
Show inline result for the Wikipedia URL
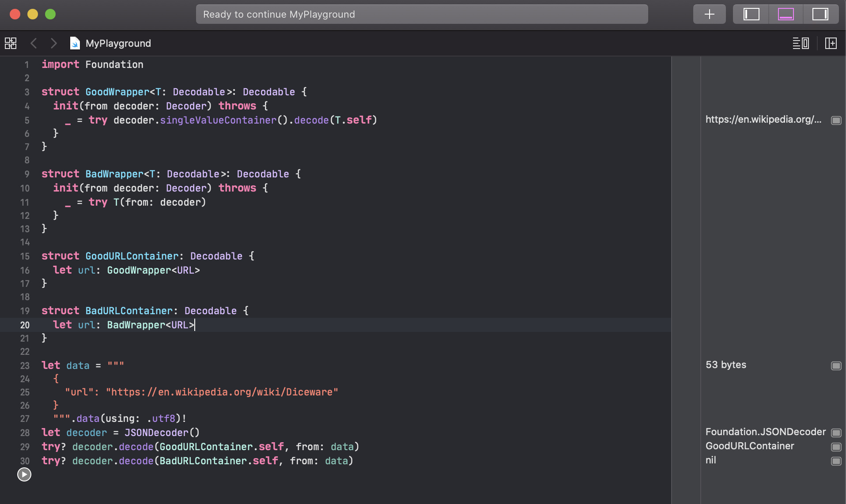[836, 120]
